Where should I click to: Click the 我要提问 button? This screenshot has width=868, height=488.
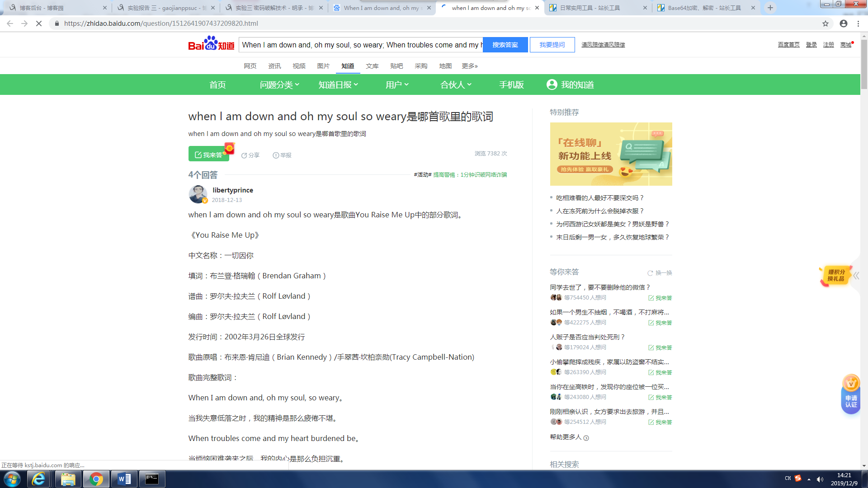(552, 45)
